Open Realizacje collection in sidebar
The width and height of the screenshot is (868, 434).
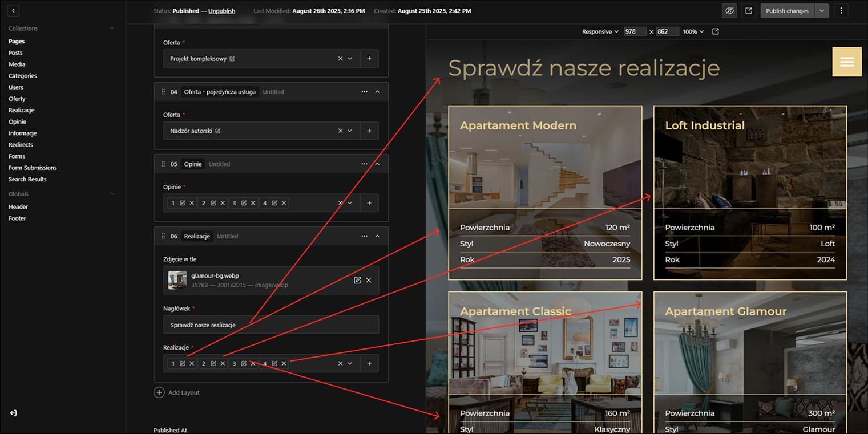(x=22, y=110)
